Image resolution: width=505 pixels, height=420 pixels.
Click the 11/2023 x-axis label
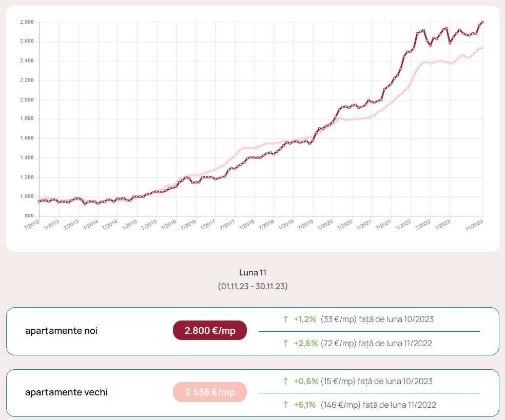click(x=474, y=224)
